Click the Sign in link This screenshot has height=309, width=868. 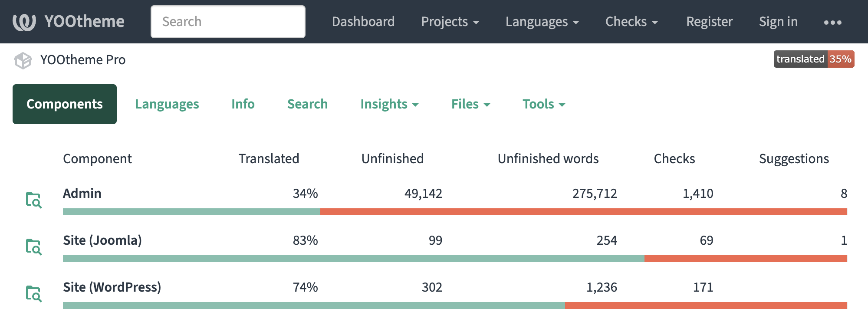778,22
